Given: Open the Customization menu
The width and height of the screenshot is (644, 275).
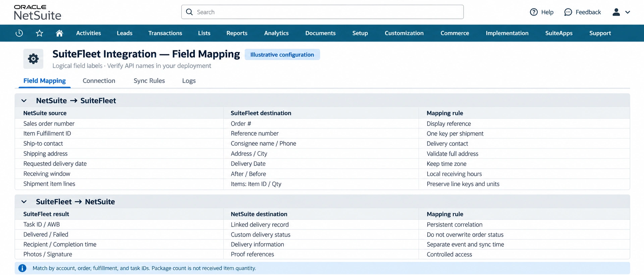Looking at the screenshot, I should pyautogui.click(x=404, y=33).
